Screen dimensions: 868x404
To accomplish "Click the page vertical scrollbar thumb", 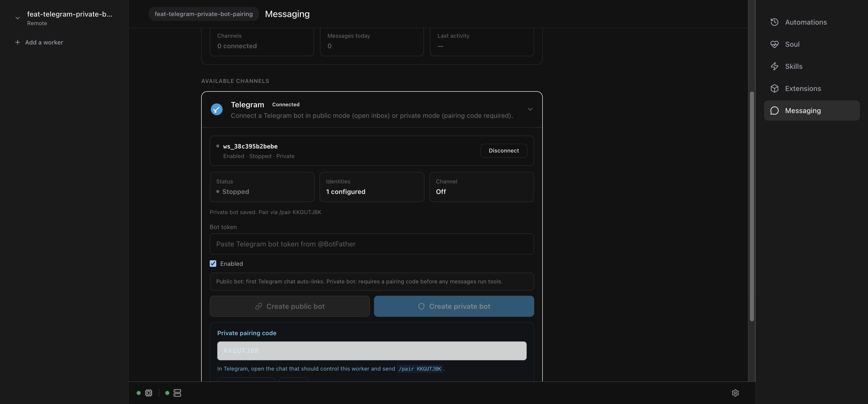I will [x=751, y=206].
